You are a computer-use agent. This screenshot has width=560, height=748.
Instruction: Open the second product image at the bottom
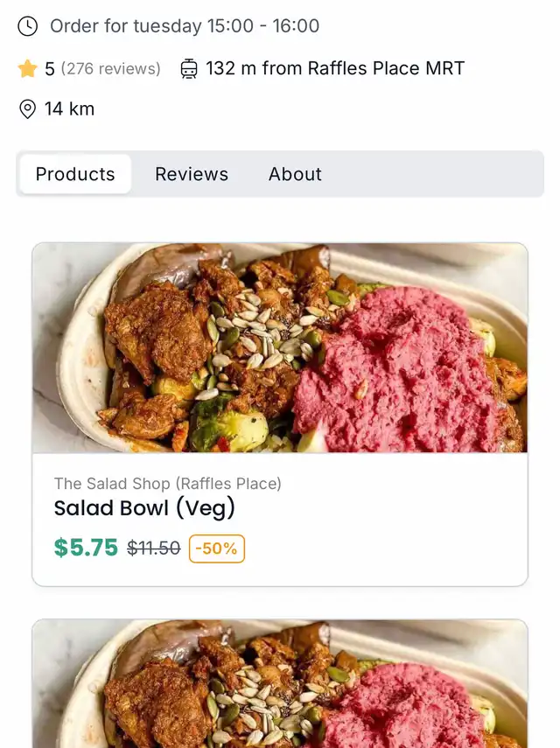[280, 684]
